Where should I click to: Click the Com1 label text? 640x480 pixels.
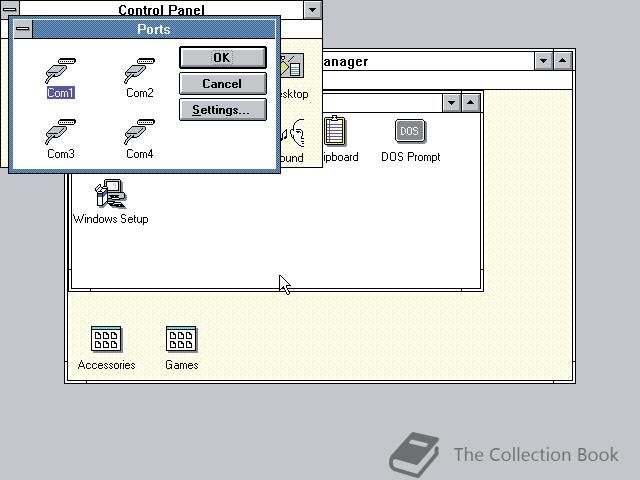[60, 93]
